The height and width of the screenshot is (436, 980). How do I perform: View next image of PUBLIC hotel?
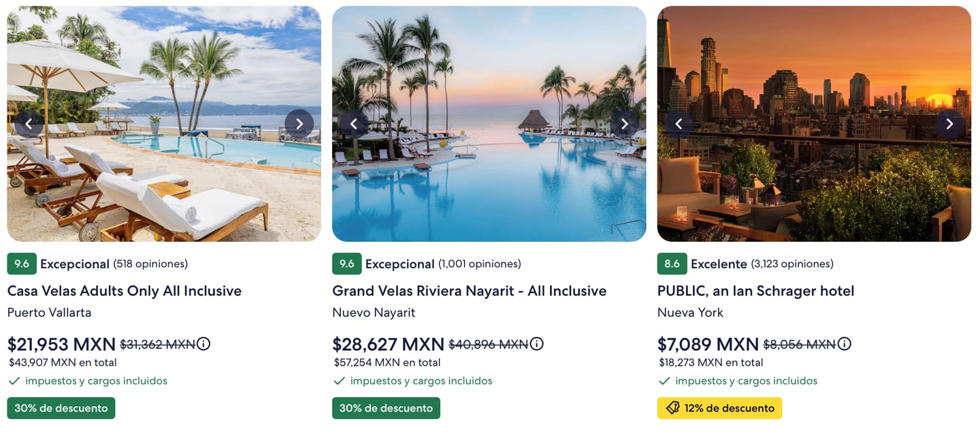[949, 124]
